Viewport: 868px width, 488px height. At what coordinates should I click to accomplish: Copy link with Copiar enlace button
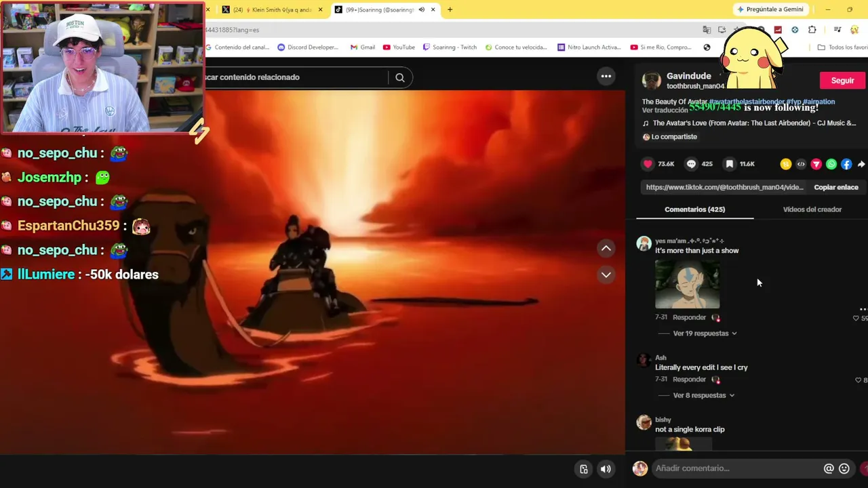[836, 187]
